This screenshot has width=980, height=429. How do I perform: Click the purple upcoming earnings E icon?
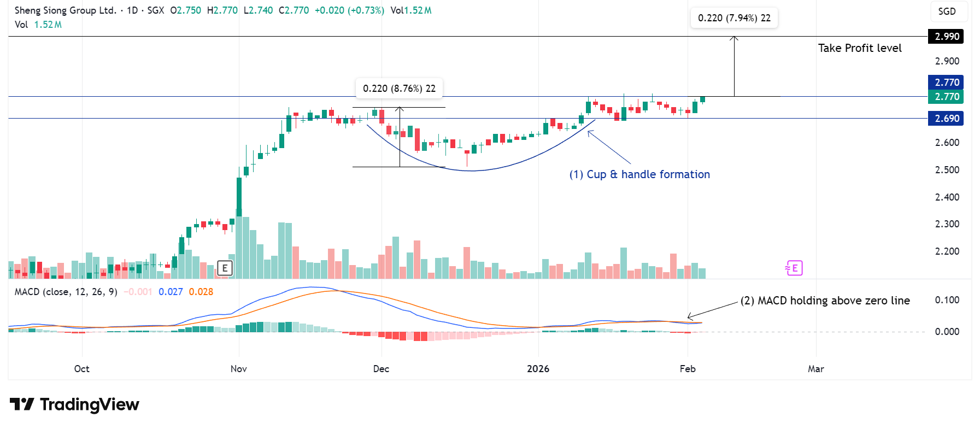point(794,268)
